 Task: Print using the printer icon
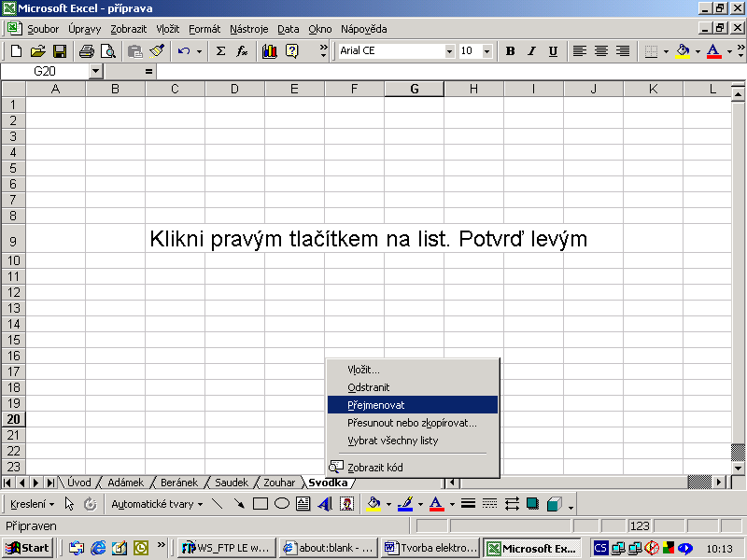pos(87,51)
